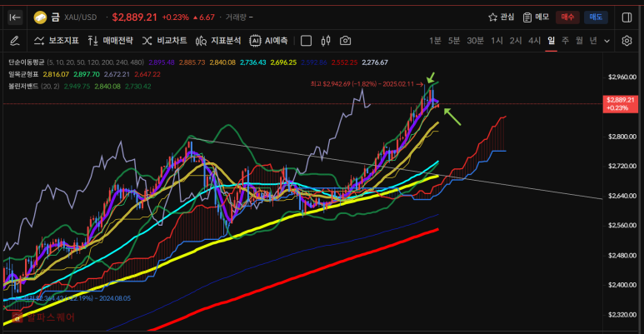Click the current price tag $2,889.21 on axis
Viewport: 644px width, 334px height.
click(620, 104)
